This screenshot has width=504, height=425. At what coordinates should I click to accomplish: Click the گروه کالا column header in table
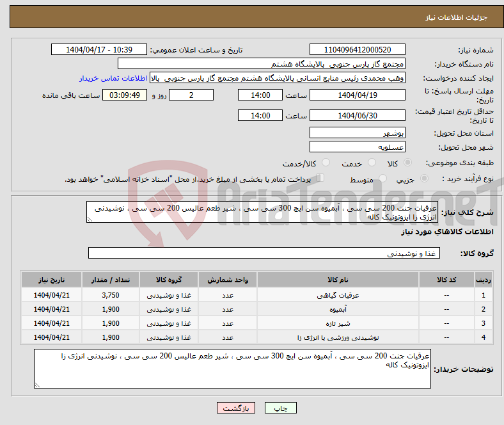(169, 280)
